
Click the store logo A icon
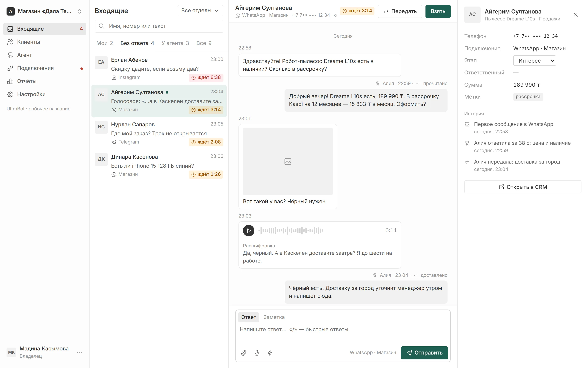click(10, 11)
